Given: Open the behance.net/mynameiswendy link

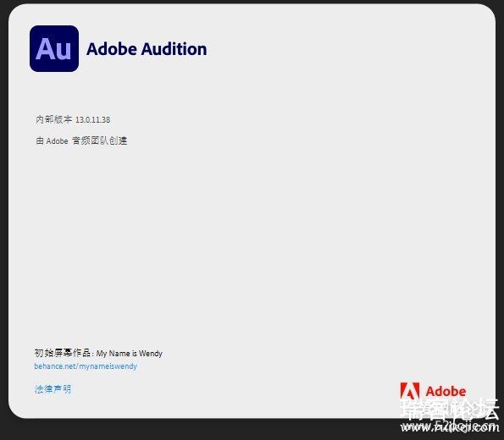Looking at the screenshot, I should pyautogui.click(x=86, y=366).
